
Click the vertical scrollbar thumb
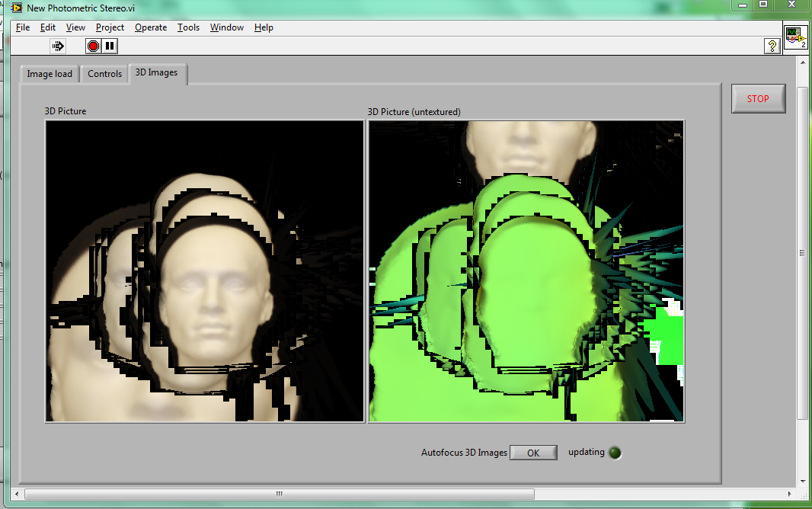803,253
